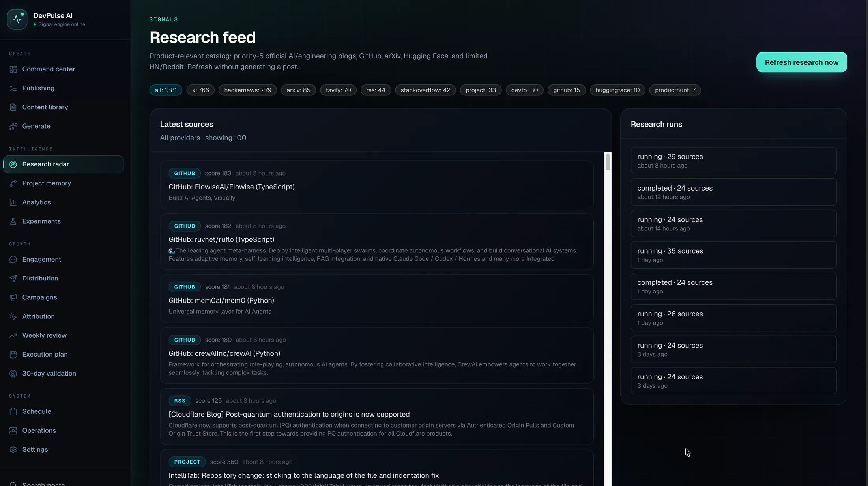Screen dimensions: 868x486
Task: Select devto: 30 filter chip
Action: pyautogui.click(x=524, y=90)
